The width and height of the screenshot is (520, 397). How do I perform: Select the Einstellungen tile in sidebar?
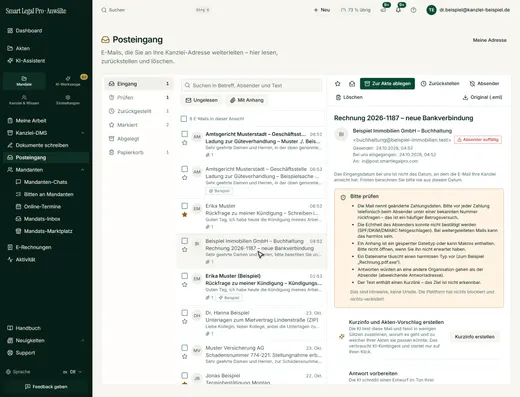click(x=68, y=100)
